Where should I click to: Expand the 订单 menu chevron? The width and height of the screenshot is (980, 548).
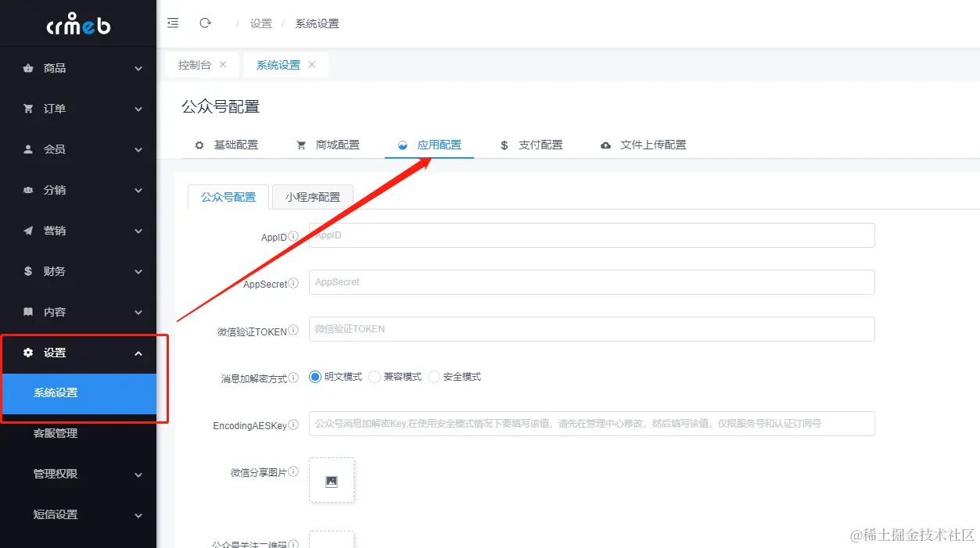[x=138, y=109]
